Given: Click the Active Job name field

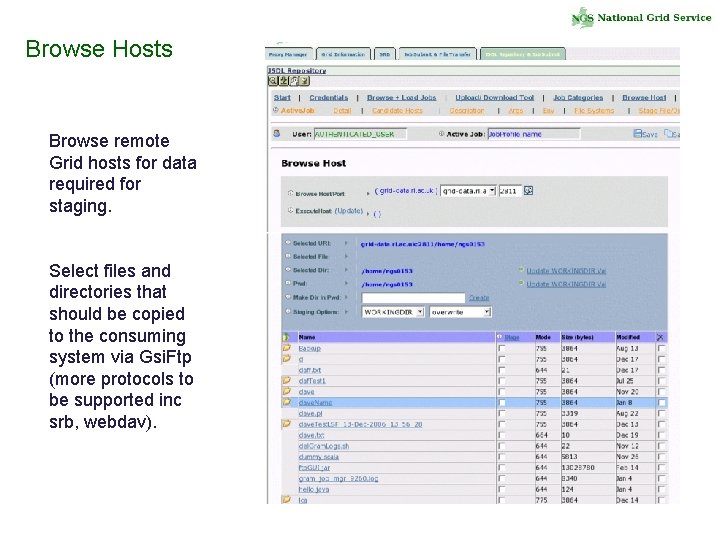Looking at the screenshot, I should (x=534, y=134).
